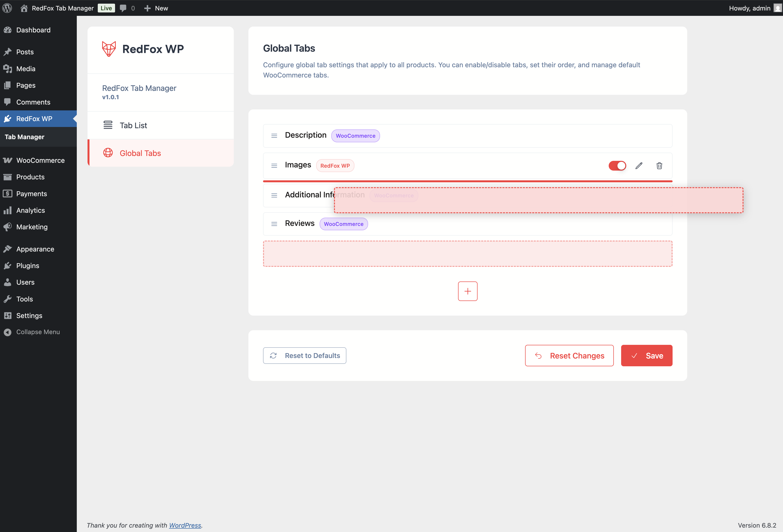Click the Dashboard gauge icon
This screenshot has height=532, width=783.
point(8,30)
